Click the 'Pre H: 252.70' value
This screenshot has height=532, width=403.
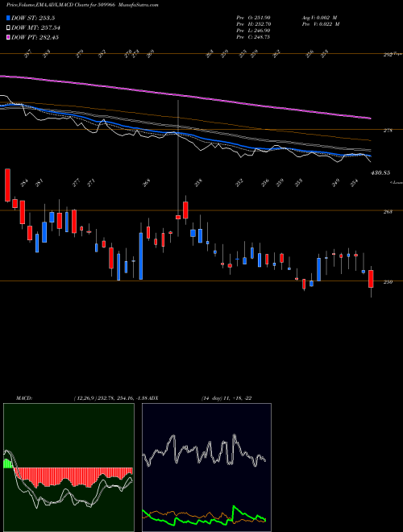pyautogui.click(x=253, y=24)
